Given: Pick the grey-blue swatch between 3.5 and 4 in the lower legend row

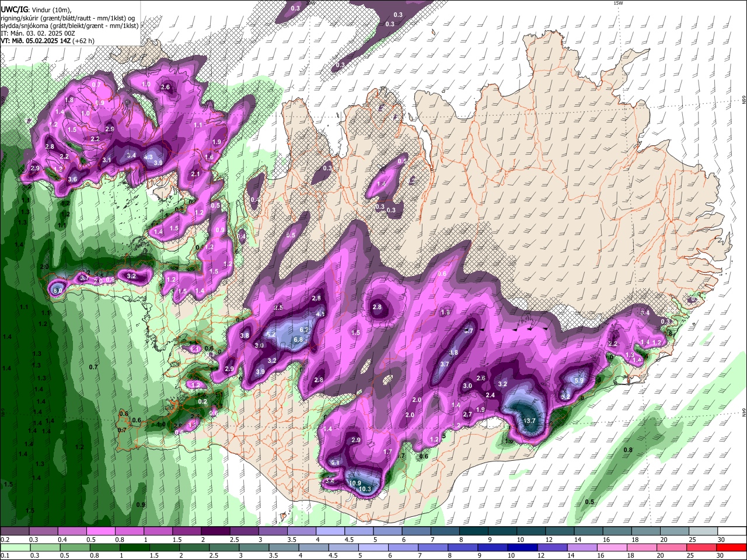Looking at the screenshot, I should pos(284,547).
